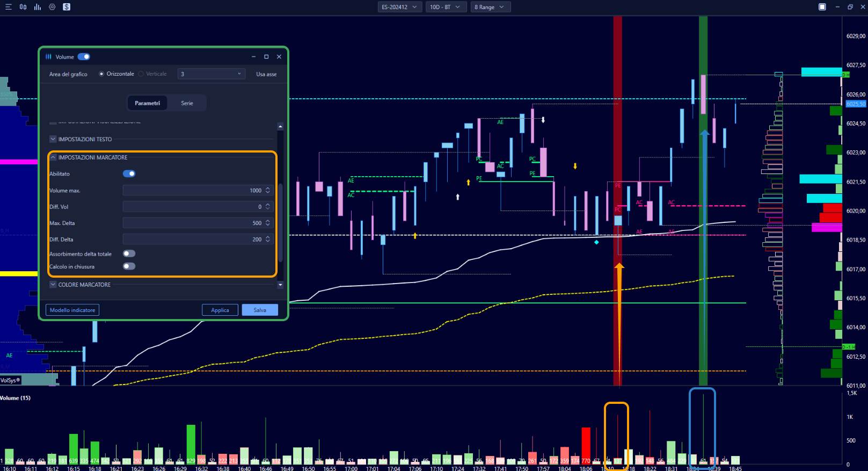Click the Volume (15) panel label
This screenshot has width=868, height=471.
pyautogui.click(x=15, y=398)
